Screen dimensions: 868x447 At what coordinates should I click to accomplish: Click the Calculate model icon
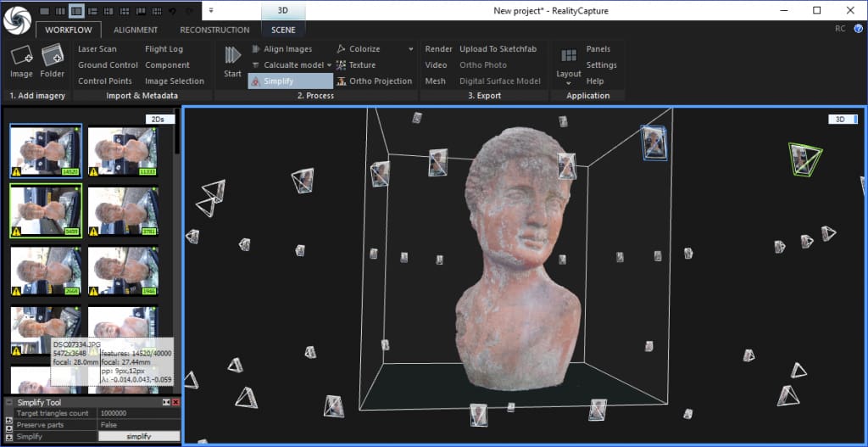coord(256,64)
